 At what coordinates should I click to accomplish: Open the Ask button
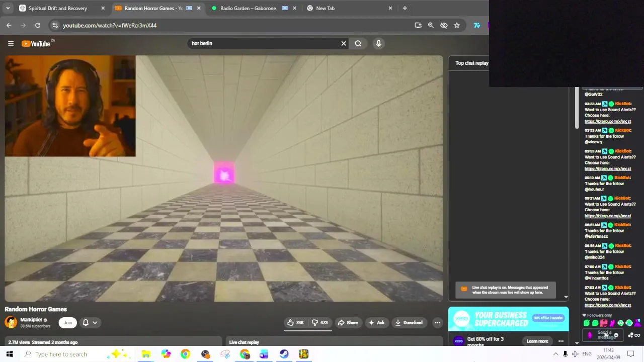[x=377, y=323]
